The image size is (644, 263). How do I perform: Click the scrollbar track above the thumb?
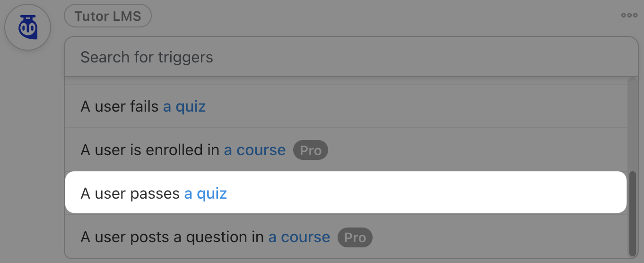click(632, 123)
